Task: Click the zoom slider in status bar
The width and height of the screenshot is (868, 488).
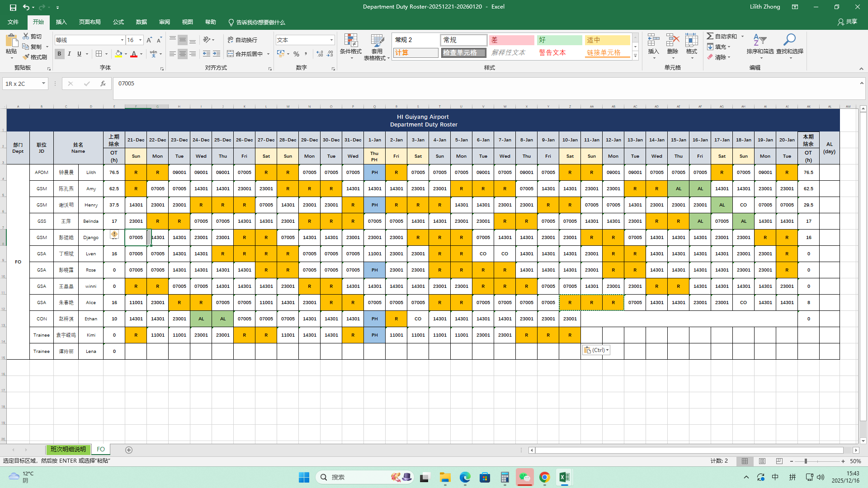Action: click(806, 461)
